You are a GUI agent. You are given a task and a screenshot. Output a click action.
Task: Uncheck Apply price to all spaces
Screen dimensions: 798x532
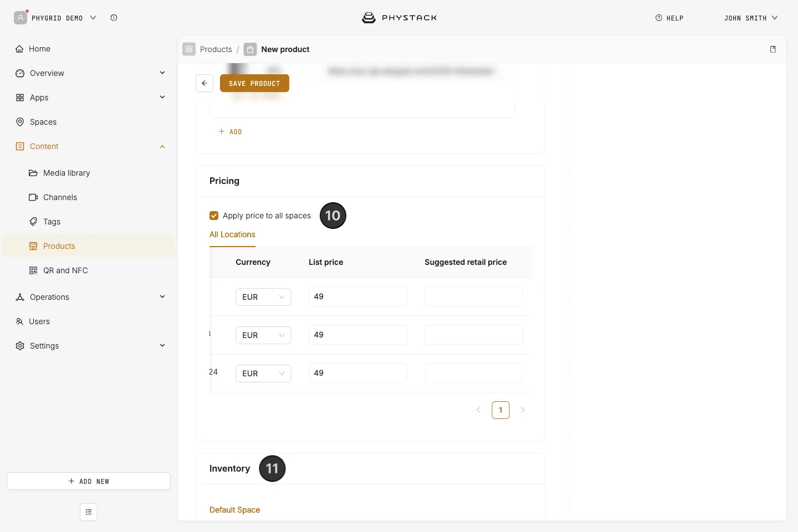(x=214, y=216)
